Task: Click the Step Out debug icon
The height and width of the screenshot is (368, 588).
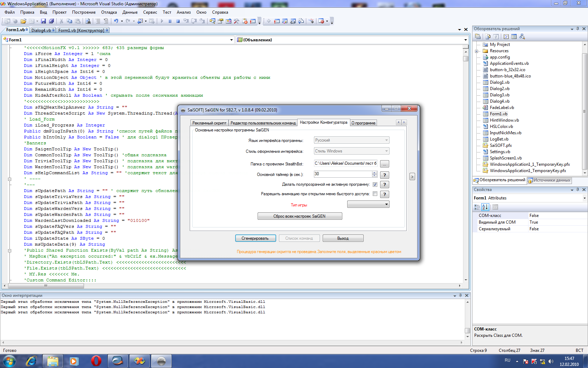Action: point(202,21)
